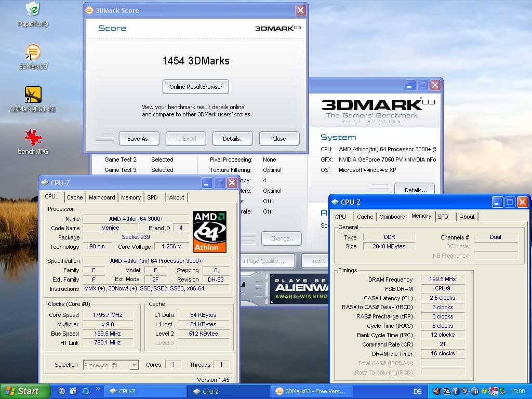The height and width of the screenshot is (399, 532).
Task: Click the blue 'a' tray icon
Action: (x=475, y=391)
